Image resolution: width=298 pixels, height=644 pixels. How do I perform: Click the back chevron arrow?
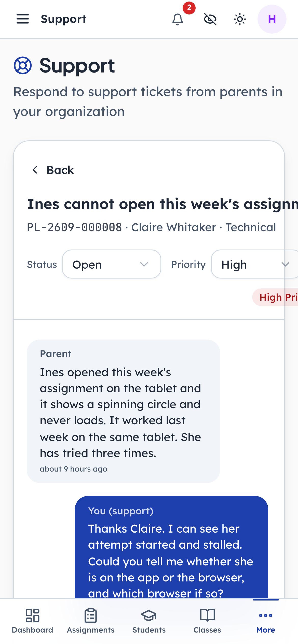coord(35,170)
